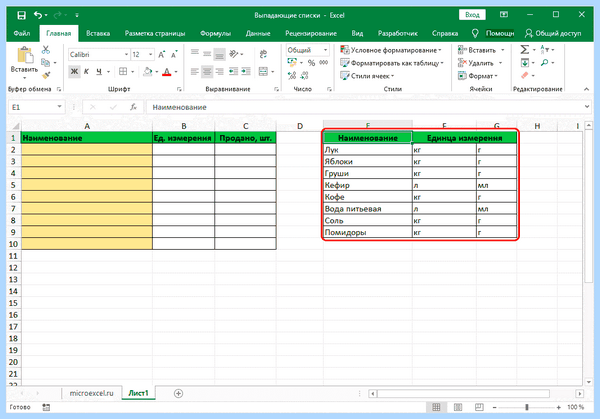600x419 pixels.
Task: Open Форматировать как таблицу menu
Action: [392, 63]
